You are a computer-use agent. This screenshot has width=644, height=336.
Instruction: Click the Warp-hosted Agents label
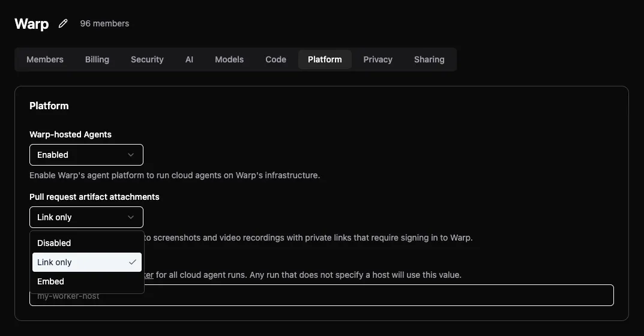click(71, 135)
